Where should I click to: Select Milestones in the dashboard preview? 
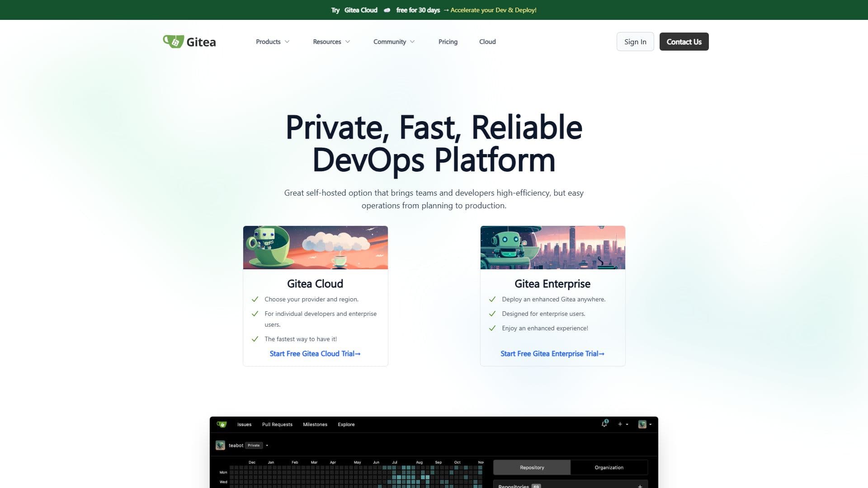(x=315, y=424)
